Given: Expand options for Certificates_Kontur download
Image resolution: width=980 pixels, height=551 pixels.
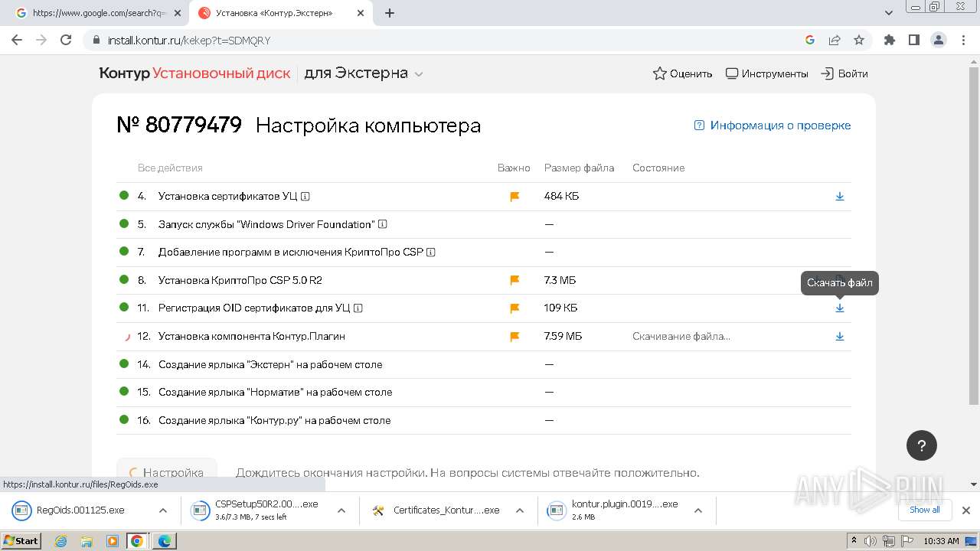Looking at the screenshot, I should (520, 510).
